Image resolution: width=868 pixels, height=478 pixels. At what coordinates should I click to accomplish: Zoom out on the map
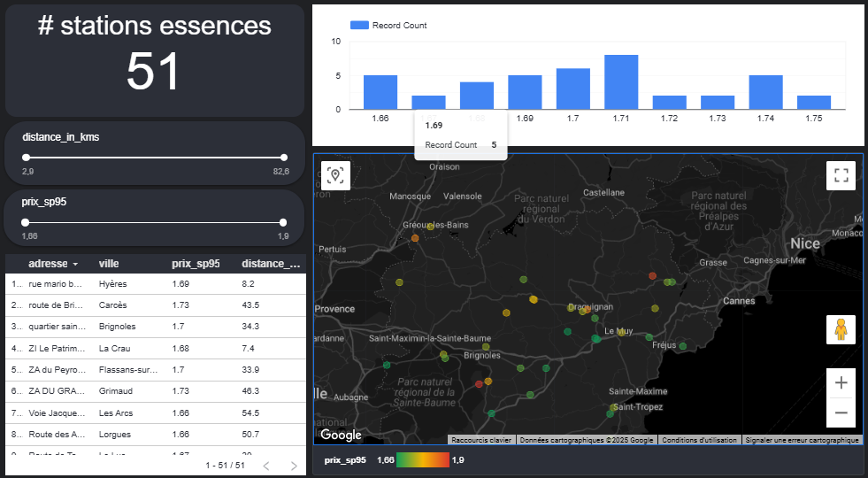click(x=841, y=412)
